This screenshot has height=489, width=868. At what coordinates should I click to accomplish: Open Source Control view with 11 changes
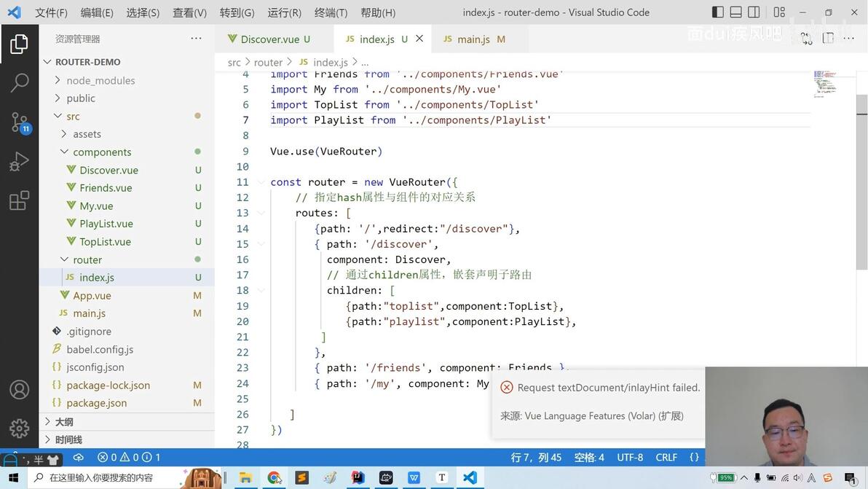tap(20, 122)
